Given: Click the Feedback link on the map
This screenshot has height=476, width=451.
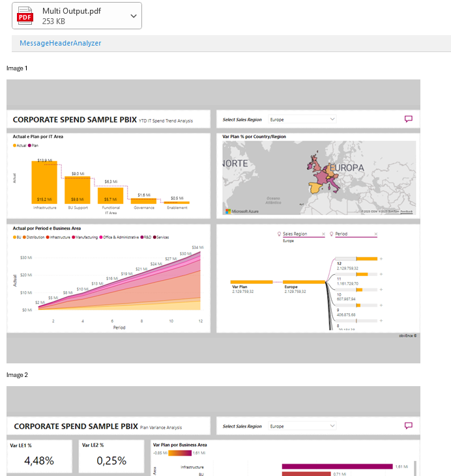Looking at the screenshot, I should tap(406, 212).
